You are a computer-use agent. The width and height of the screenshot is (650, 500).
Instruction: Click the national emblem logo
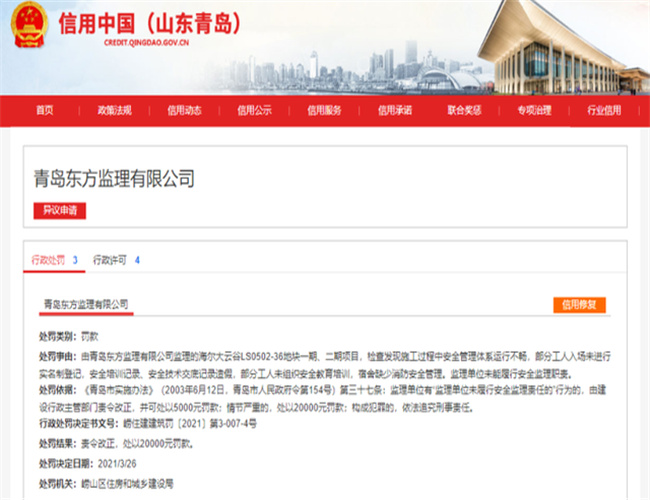click(29, 25)
